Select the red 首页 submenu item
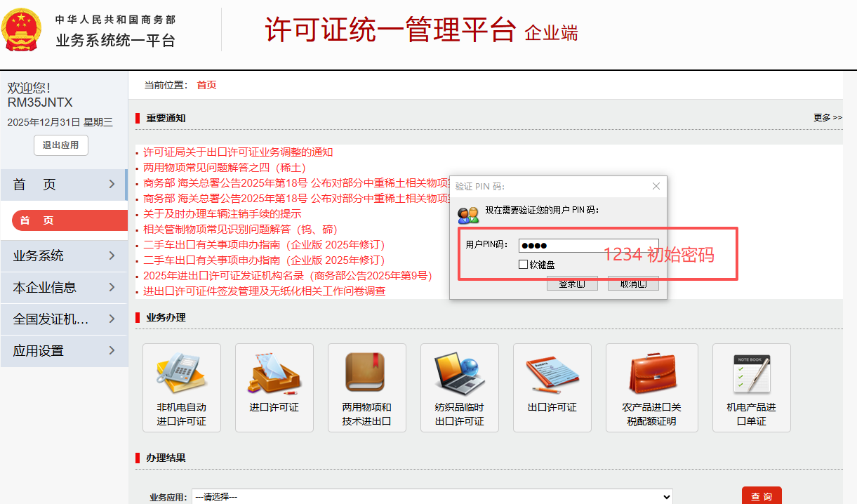 coord(64,220)
